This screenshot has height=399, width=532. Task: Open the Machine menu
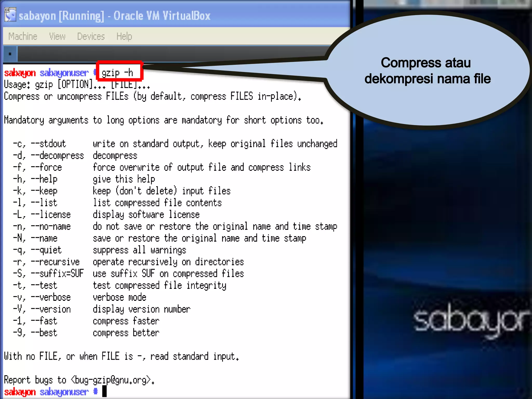tap(23, 36)
